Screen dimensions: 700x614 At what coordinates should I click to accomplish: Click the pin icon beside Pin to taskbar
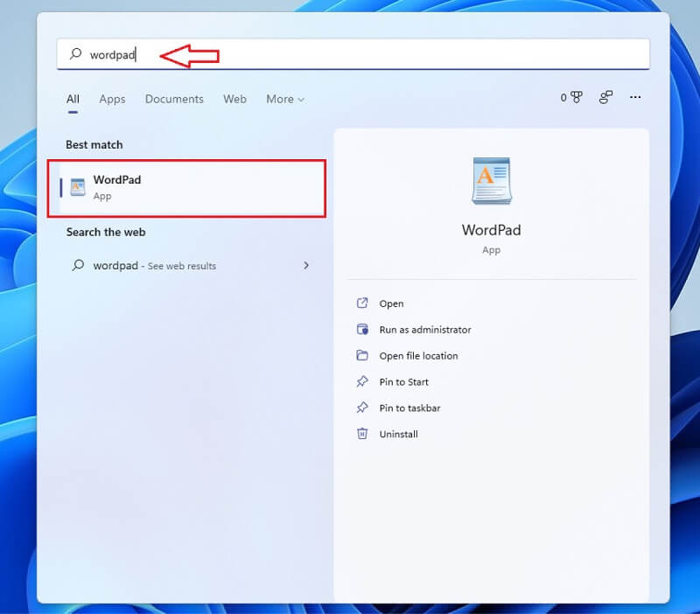[x=364, y=408]
